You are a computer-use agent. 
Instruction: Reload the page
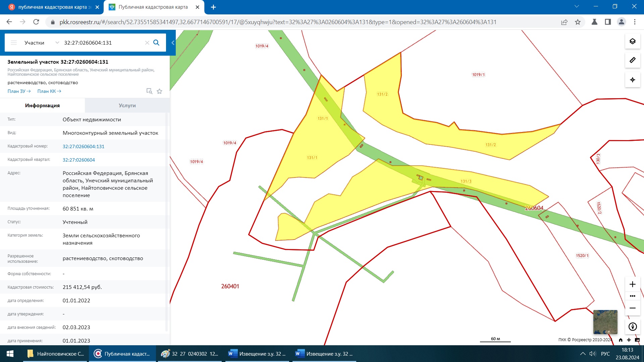[36, 22]
